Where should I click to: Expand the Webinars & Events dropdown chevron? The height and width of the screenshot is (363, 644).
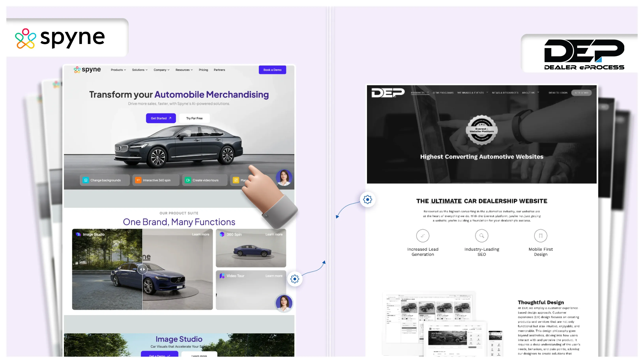(487, 93)
